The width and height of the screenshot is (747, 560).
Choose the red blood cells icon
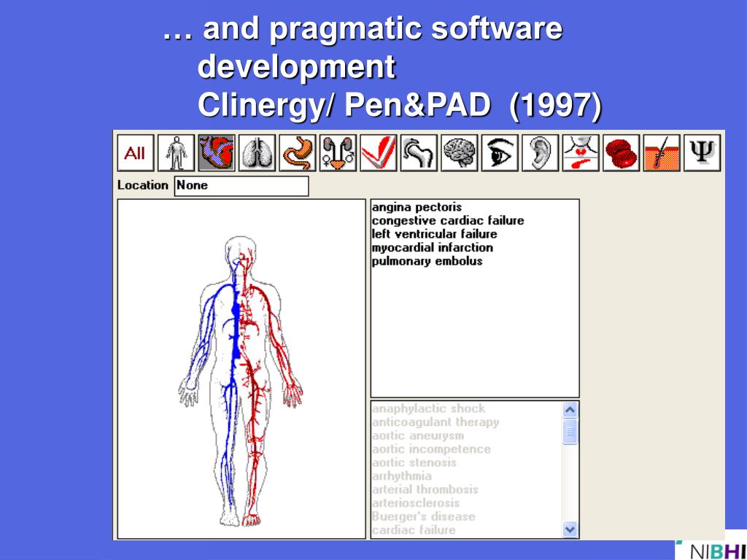[x=622, y=153]
